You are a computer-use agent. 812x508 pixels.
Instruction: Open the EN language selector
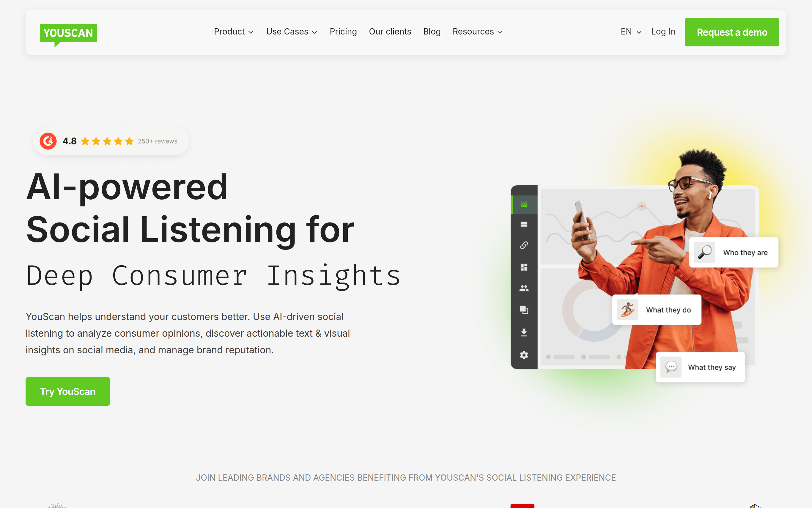point(631,32)
